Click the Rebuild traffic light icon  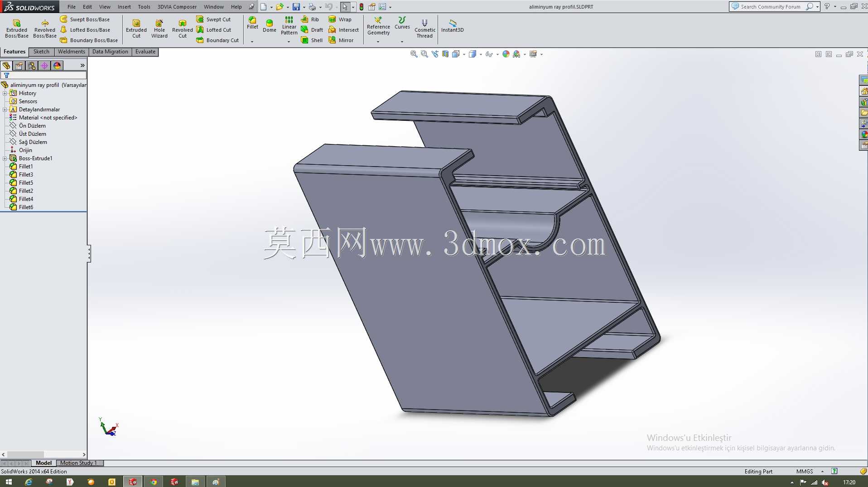pyautogui.click(x=361, y=7)
